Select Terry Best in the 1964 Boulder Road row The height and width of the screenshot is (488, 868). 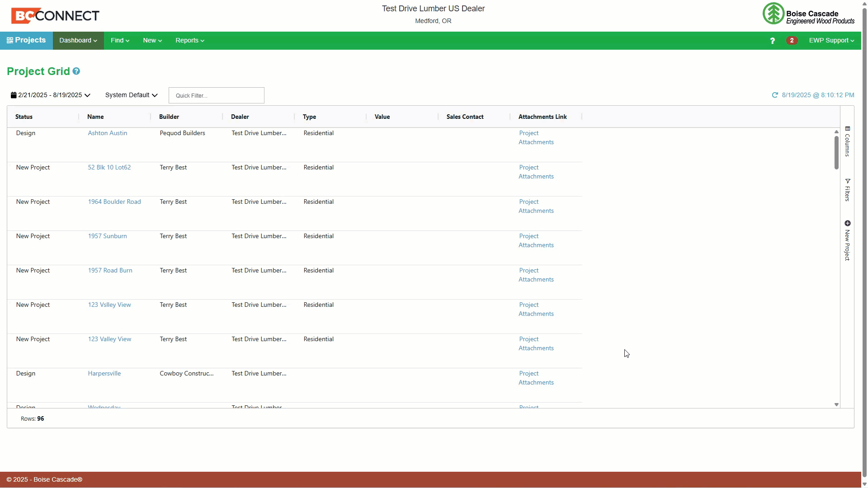pyautogui.click(x=173, y=202)
